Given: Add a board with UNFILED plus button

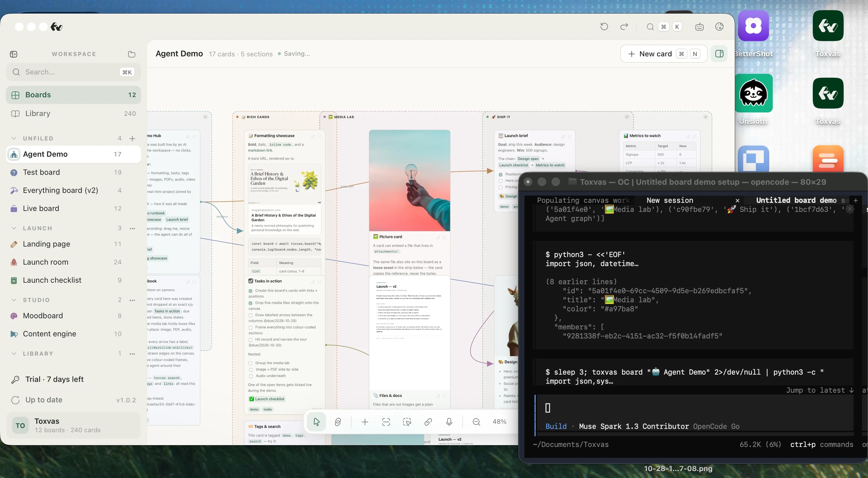Looking at the screenshot, I should point(132,138).
